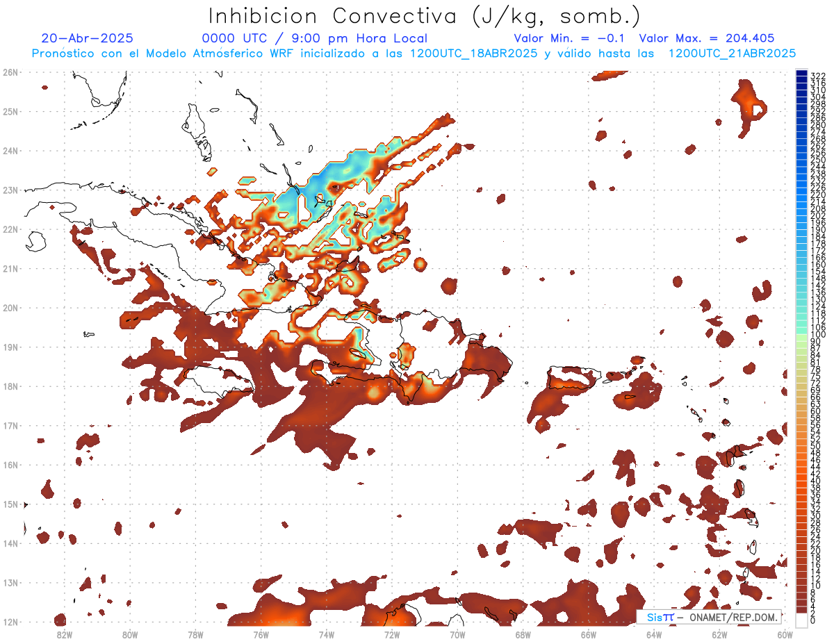Click the "74W" longitude label

[327, 634]
